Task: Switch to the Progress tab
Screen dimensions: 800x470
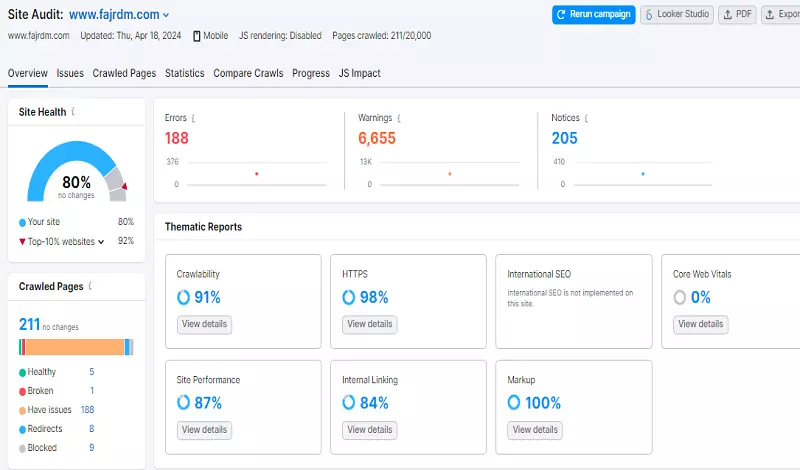Action: pyautogui.click(x=311, y=73)
